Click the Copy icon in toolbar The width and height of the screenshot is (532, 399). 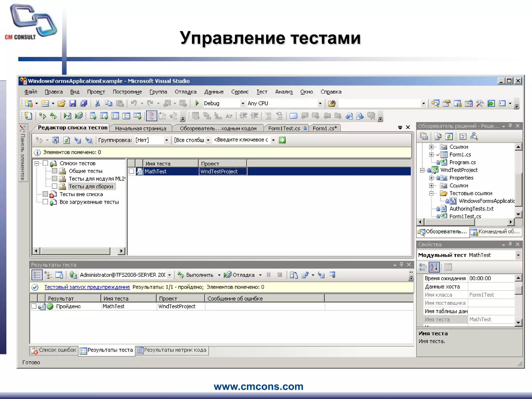[109, 103]
